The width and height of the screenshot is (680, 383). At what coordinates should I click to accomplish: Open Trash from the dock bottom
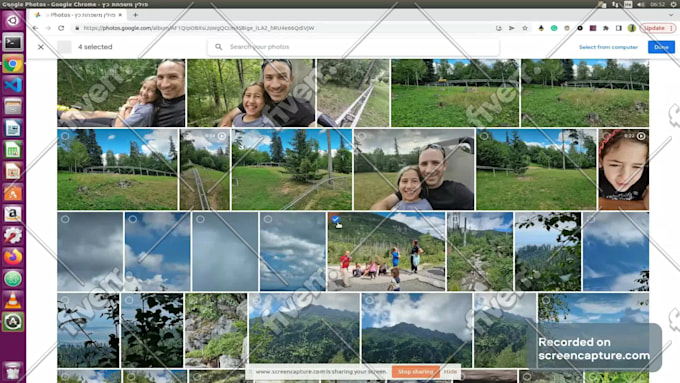coord(13,371)
